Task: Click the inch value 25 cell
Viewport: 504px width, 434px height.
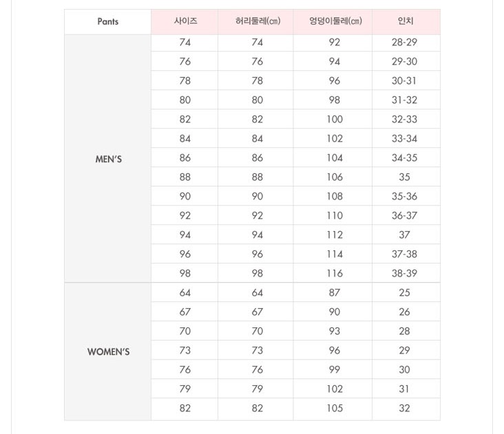Action: (x=405, y=292)
